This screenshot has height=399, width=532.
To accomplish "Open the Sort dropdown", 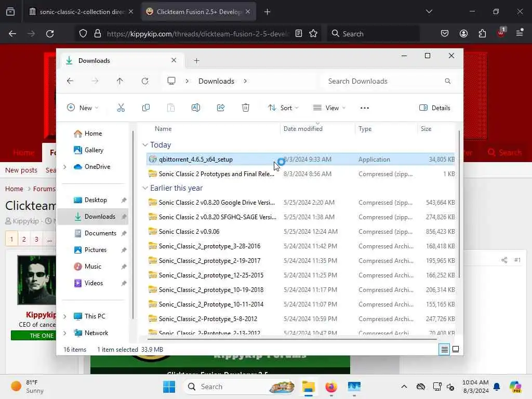I will [283, 108].
